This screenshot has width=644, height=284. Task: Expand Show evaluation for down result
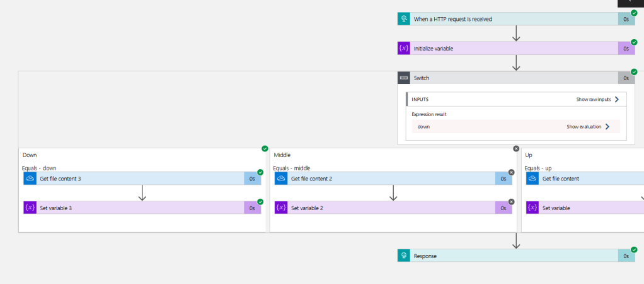(x=607, y=127)
